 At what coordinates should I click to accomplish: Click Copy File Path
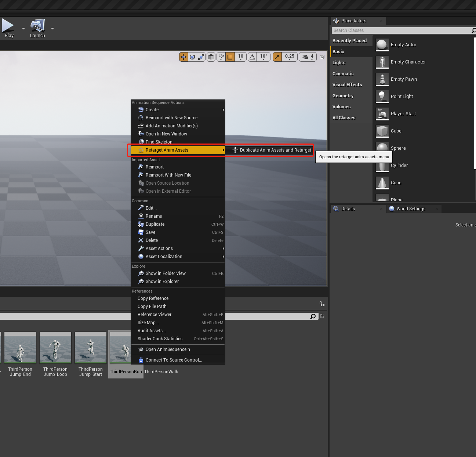point(178,307)
